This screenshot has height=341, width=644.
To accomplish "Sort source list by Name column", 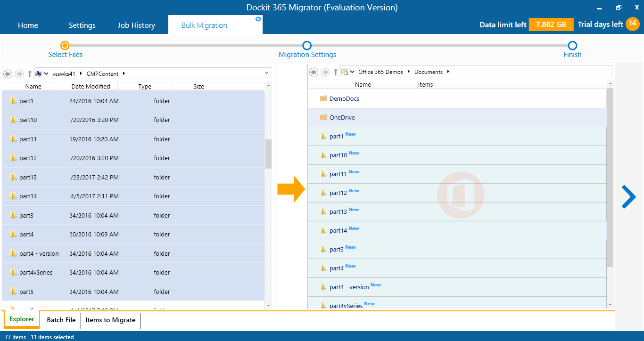I will click(x=33, y=86).
